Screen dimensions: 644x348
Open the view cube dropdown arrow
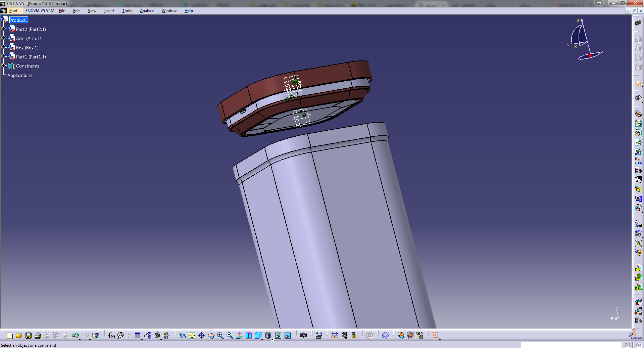click(x=262, y=339)
